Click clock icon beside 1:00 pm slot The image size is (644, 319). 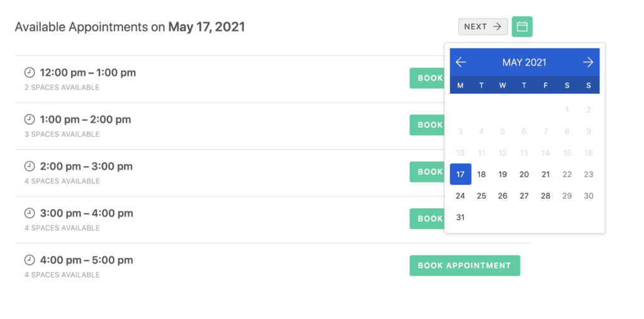point(30,120)
